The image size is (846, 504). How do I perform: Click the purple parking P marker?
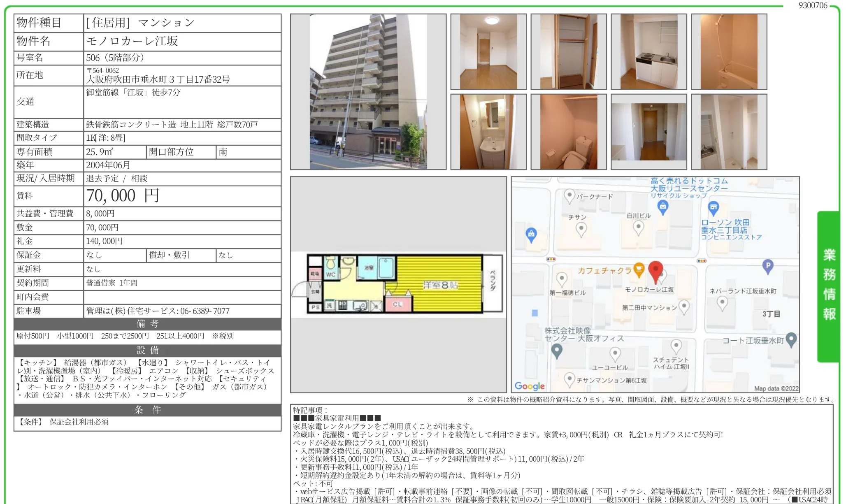(767, 266)
